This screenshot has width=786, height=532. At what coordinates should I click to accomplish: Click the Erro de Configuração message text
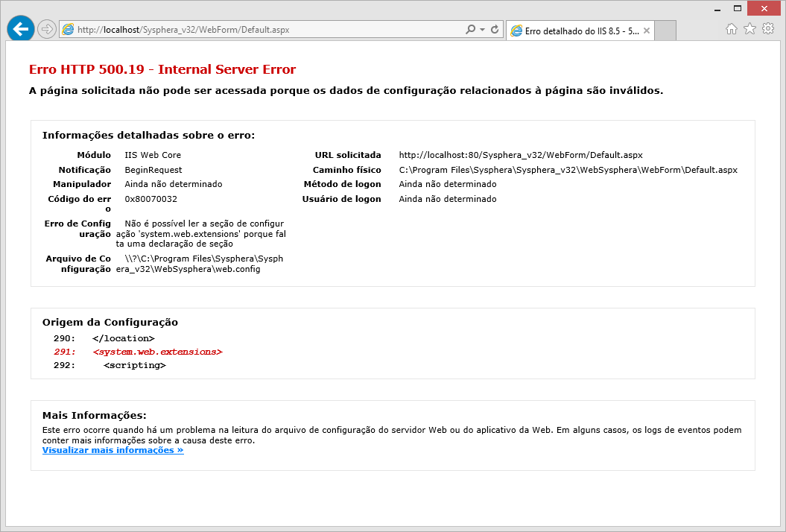[x=201, y=234]
